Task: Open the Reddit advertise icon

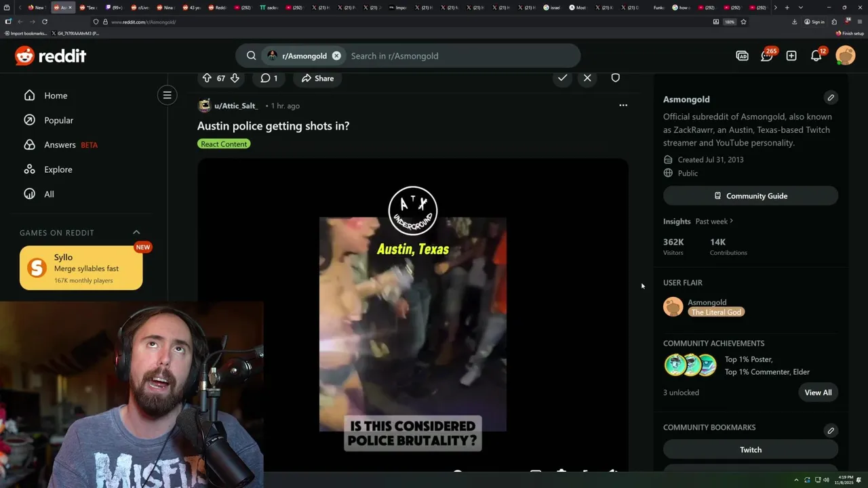Action: tap(742, 56)
